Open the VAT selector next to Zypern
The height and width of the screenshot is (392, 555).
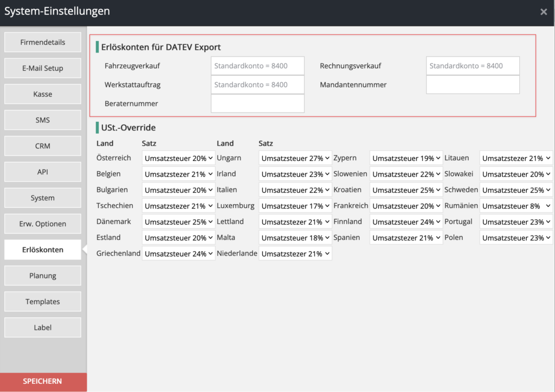point(406,158)
